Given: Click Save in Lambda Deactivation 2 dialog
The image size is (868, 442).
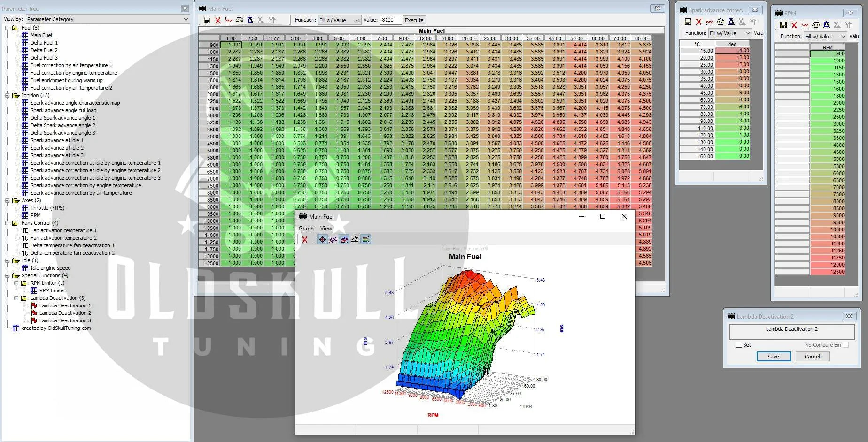Looking at the screenshot, I should point(773,357).
